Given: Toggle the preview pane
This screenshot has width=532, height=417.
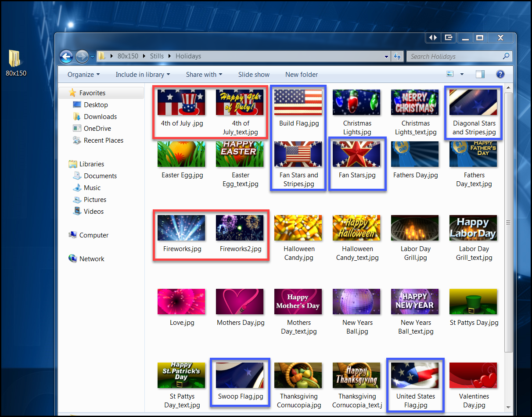Looking at the screenshot, I should pyautogui.click(x=480, y=74).
